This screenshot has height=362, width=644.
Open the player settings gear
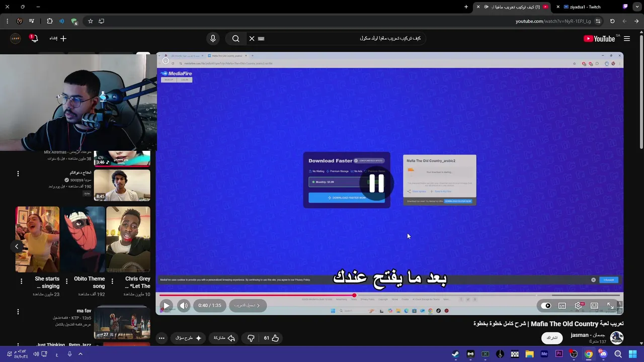(579, 305)
